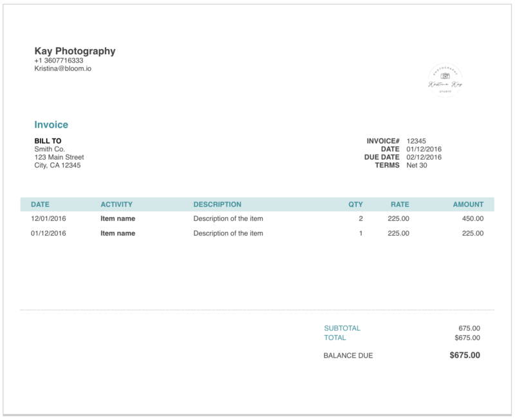
Task: Click the first row's Item name
Action: (x=118, y=218)
